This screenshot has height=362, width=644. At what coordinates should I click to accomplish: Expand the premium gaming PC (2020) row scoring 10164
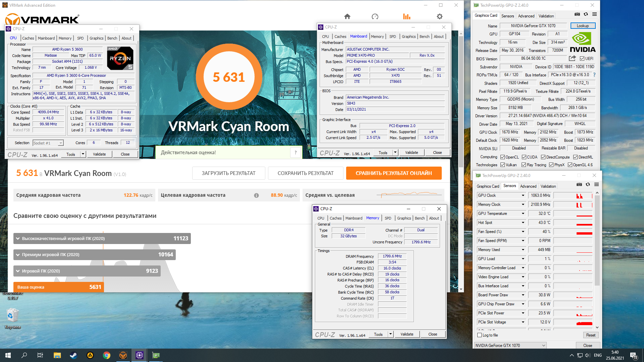click(95, 255)
